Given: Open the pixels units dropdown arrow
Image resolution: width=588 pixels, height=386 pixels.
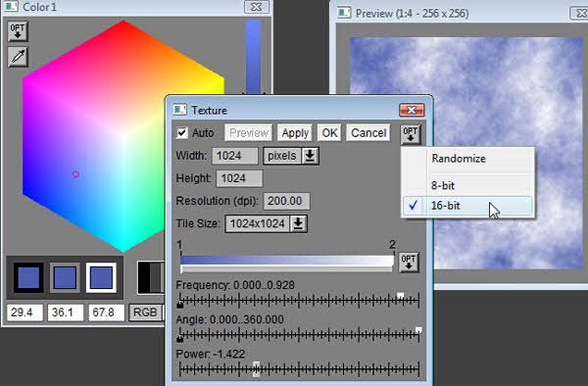Looking at the screenshot, I should pyautogui.click(x=310, y=156).
